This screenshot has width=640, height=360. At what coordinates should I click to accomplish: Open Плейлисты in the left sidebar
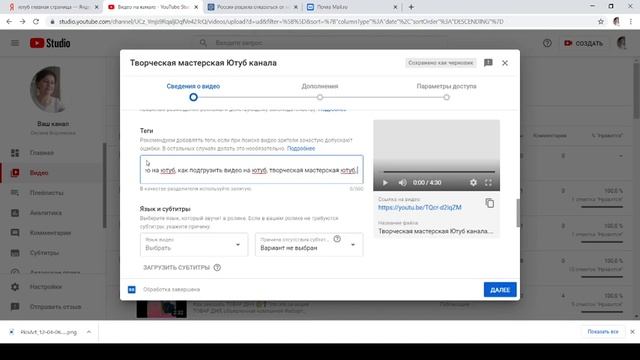point(46,193)
